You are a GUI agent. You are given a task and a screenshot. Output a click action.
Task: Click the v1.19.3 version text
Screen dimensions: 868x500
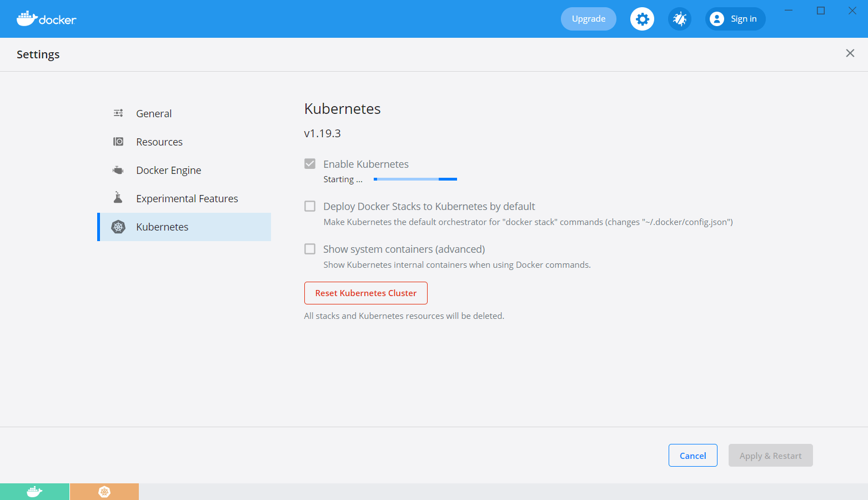(323, 133)
